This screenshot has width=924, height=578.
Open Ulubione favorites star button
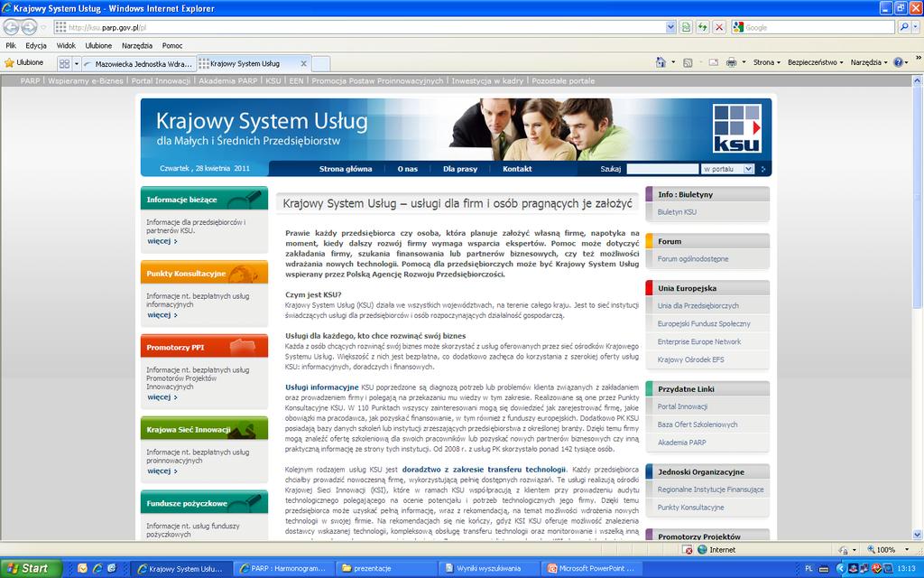click(x=24, y=62)
